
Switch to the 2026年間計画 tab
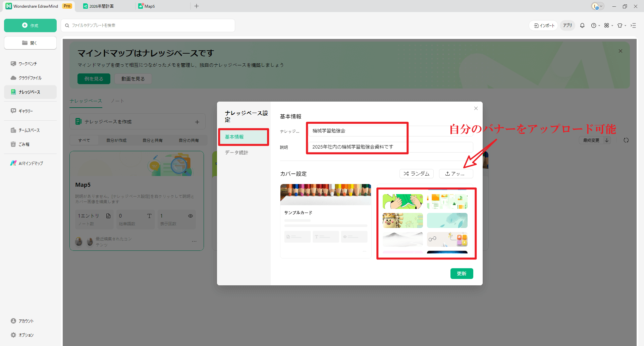click(101, 6)
